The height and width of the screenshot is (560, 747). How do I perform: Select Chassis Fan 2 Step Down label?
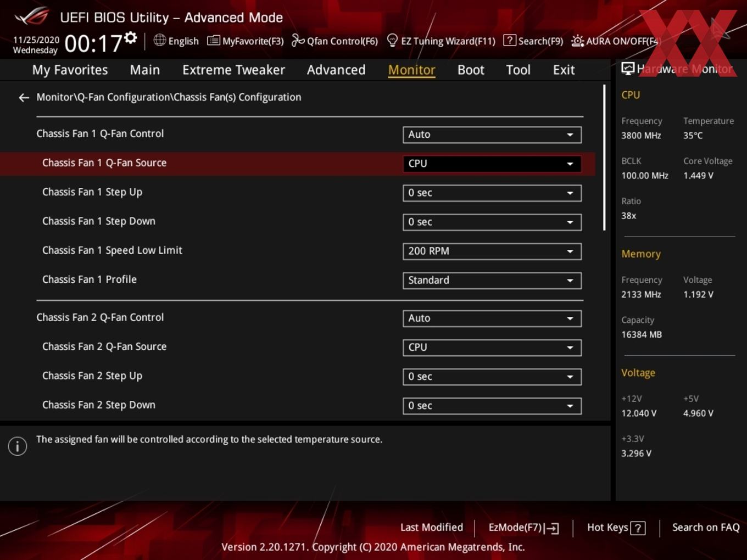(x=99, y=405)
